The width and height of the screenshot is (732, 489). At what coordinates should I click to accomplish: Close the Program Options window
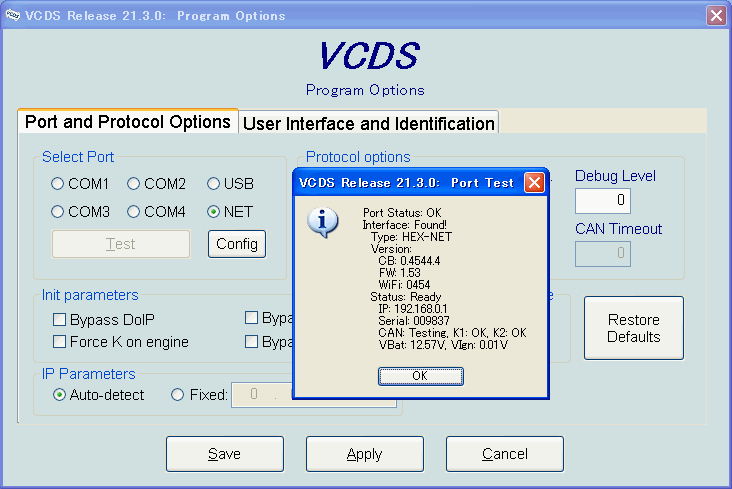(x=717, y=15)
